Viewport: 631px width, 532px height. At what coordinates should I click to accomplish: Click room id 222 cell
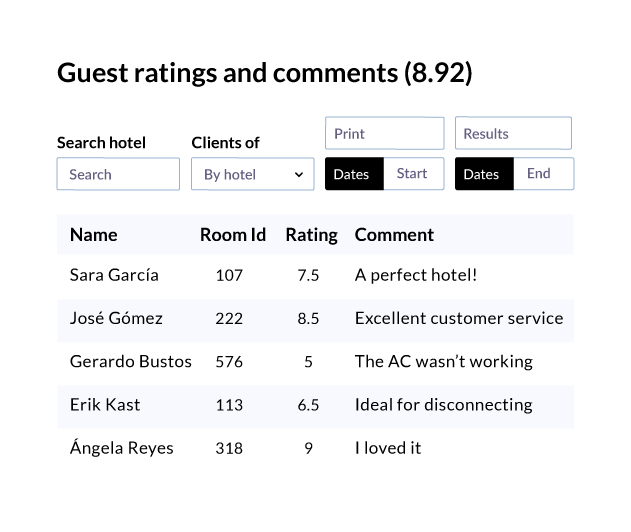[x=229, y=319]
